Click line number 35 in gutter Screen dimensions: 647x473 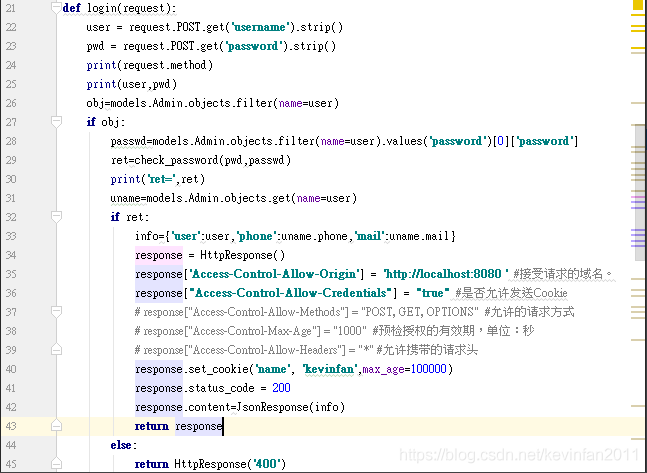coord(11,274)
